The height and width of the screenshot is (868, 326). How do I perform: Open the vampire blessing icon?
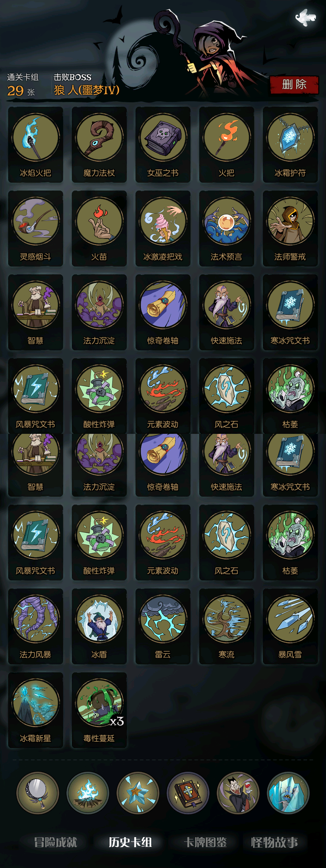point(238,793)
